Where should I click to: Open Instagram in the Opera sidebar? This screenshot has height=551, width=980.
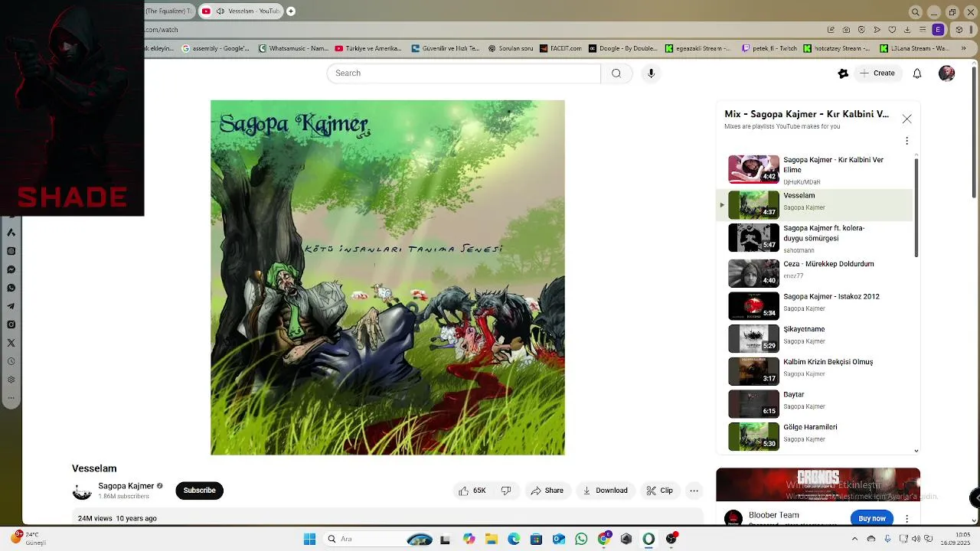[11, 324]
